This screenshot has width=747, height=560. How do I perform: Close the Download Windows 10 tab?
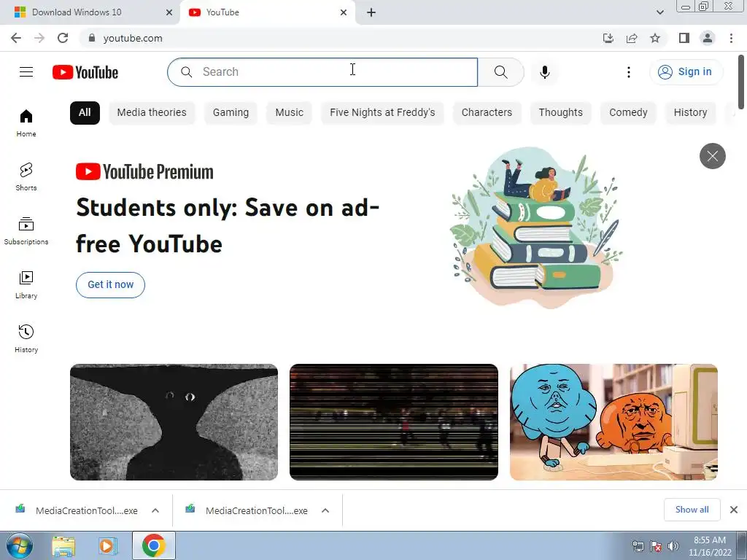coord(169,12)
